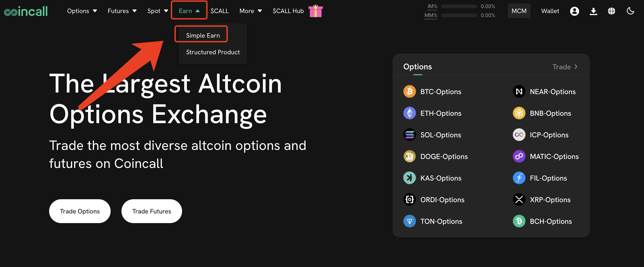644x267 pixels.
Task: Click the Trade Futures button
Action: pos(151,211)
